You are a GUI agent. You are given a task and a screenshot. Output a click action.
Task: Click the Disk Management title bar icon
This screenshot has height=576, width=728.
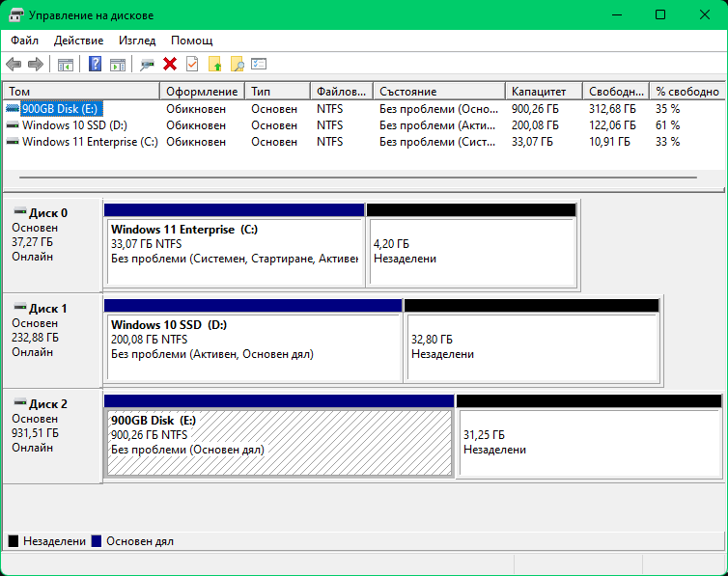coord(16,14)
